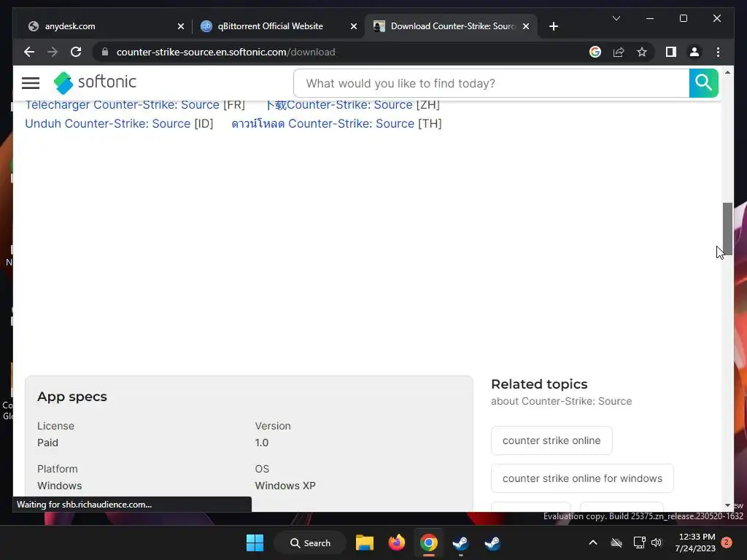The width and height of the screenshot is (747, 560).
Task: Reload the Softonic page
Action: [76, 52]
